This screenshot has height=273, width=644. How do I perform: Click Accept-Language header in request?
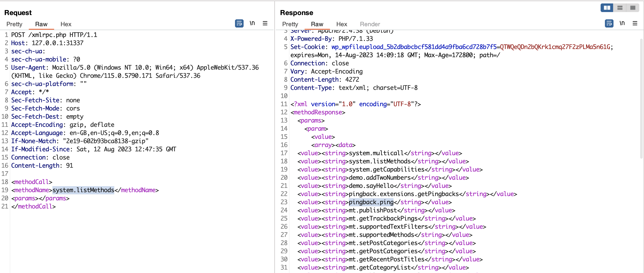pos(85,133)
